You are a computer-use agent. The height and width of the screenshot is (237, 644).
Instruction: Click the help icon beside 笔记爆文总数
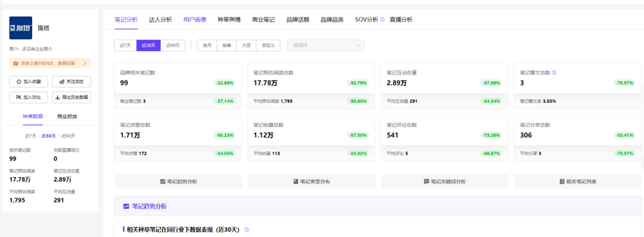[x=554, y=72]
